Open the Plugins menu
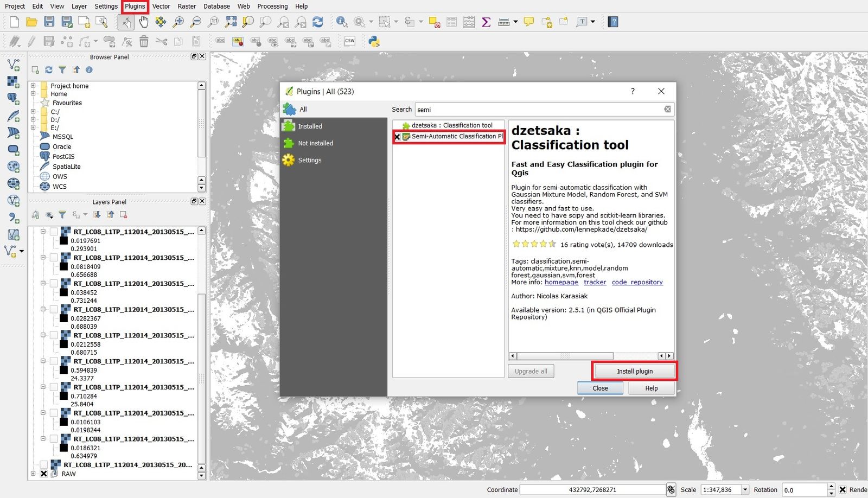The width and height of the screenshot is (868, 498). pos(134,6)
